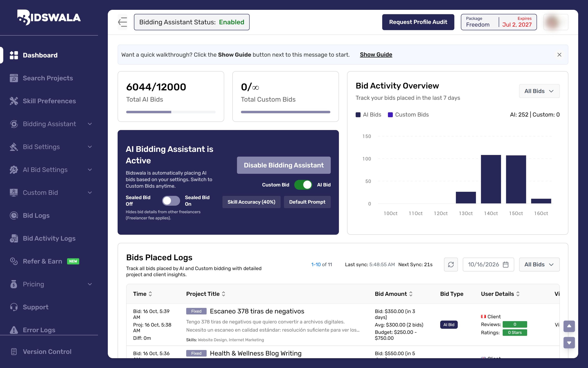Screen dimensions: 588x368
Task: Click the Pricing money bag icon
Action: pos(14,284)
